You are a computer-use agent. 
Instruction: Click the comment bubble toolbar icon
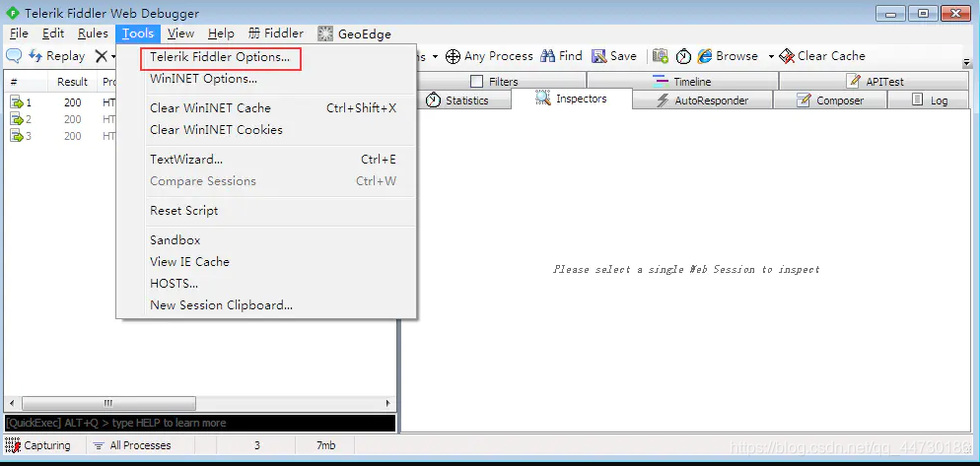[14, 55]
